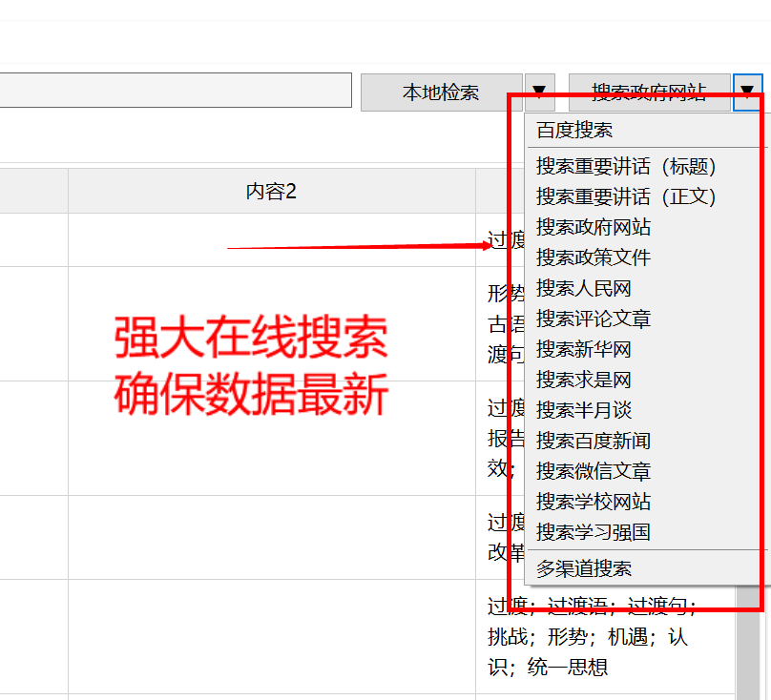This screenshot has width=771, height=700.
Task: Expand the dropdown arrow next to 本地检索
Action: 539,93
